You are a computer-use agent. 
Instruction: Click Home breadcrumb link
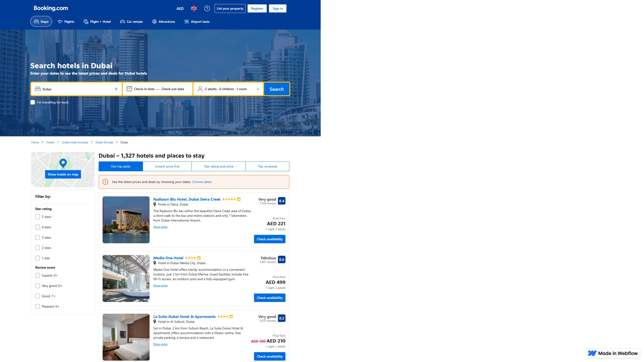[35, 142]
